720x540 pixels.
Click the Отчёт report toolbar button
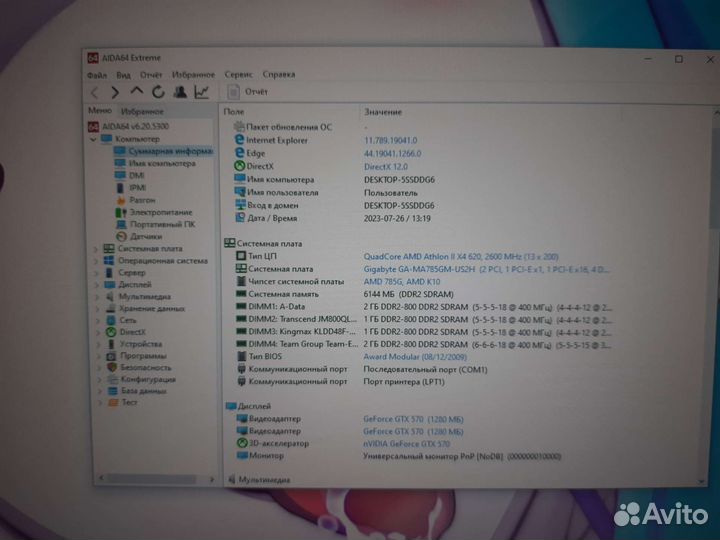[248, 92]
